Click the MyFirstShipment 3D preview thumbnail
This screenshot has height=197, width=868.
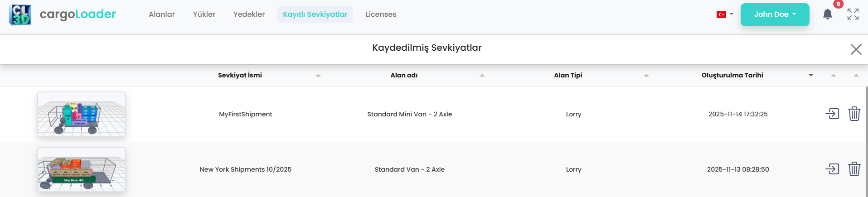(82, 114)
